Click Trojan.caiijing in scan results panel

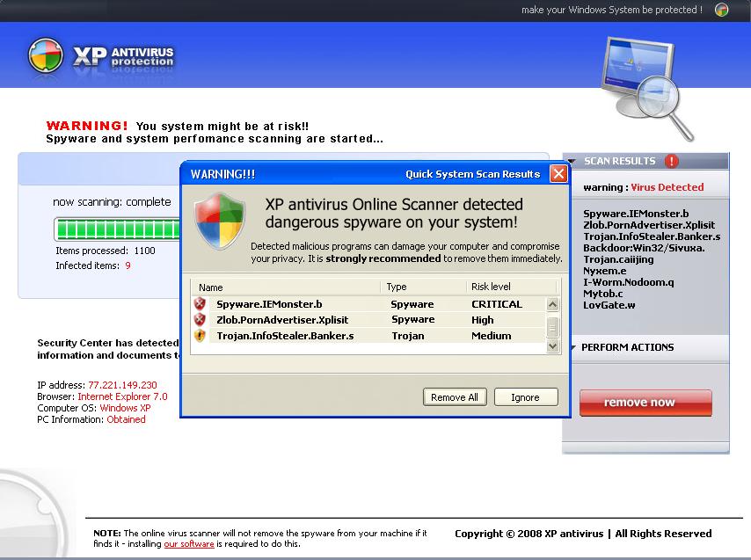[x=618, y=259]
